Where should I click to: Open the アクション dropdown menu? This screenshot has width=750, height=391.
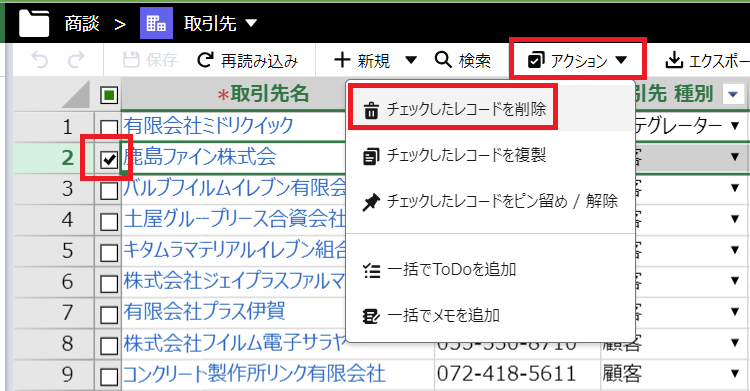point(577,60)
